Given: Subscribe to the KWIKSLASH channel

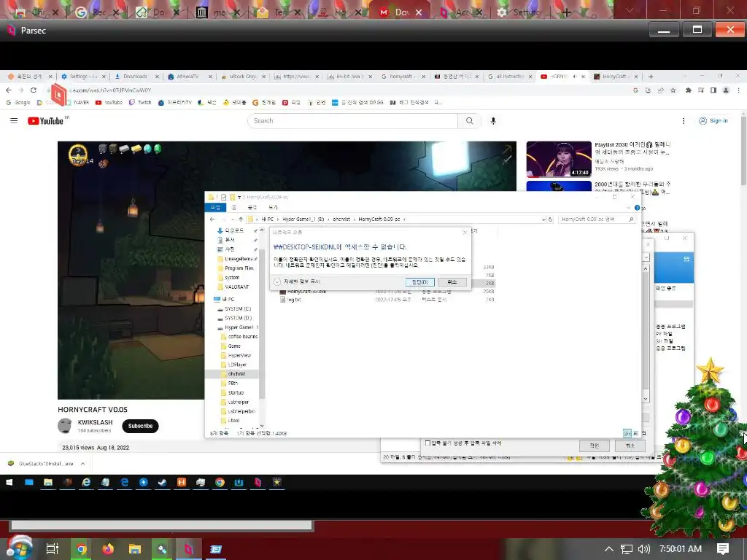Looking at the screenshot, I should point(140,426).
